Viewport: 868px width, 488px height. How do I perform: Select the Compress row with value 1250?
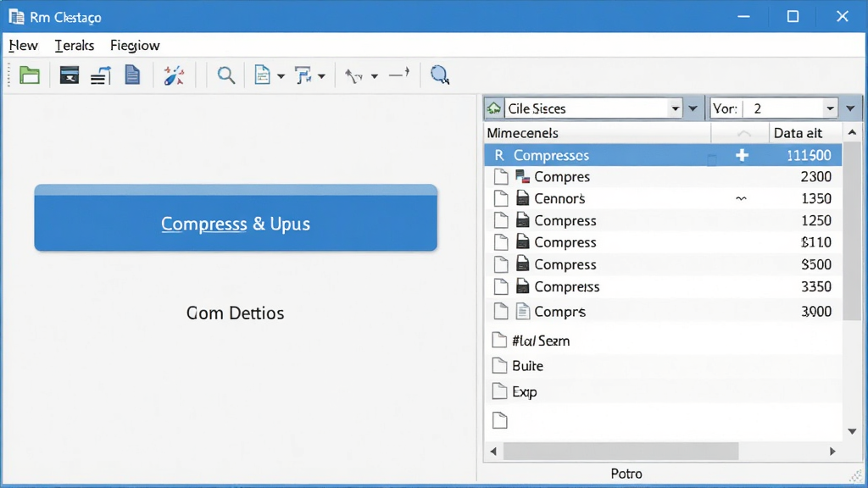pyautogui.click(x=663, y=220)
